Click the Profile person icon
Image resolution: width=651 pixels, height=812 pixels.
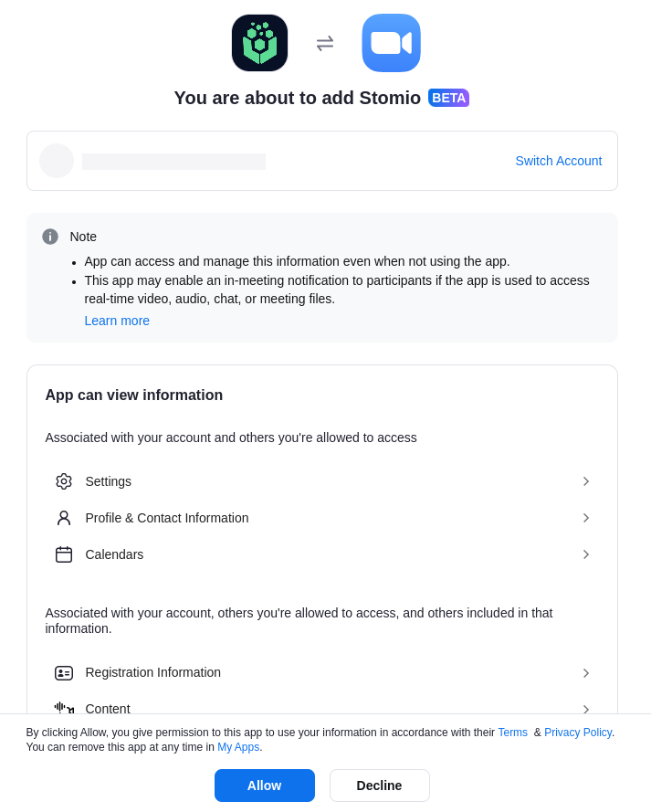pos(64,518)
